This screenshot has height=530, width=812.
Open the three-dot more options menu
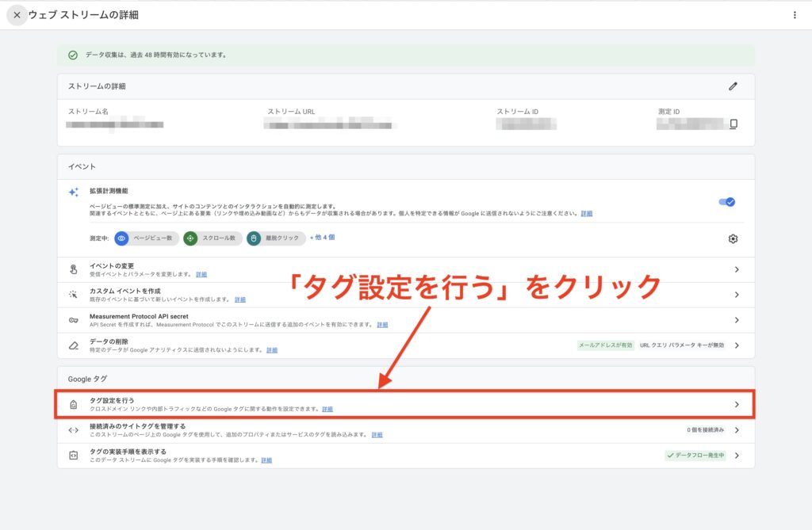795,15
